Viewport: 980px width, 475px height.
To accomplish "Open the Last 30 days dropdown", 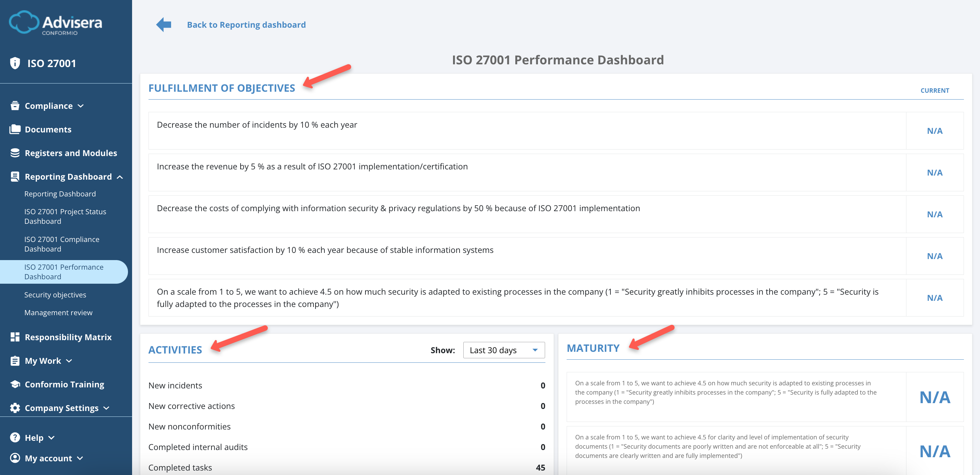I will pos(503,350).
